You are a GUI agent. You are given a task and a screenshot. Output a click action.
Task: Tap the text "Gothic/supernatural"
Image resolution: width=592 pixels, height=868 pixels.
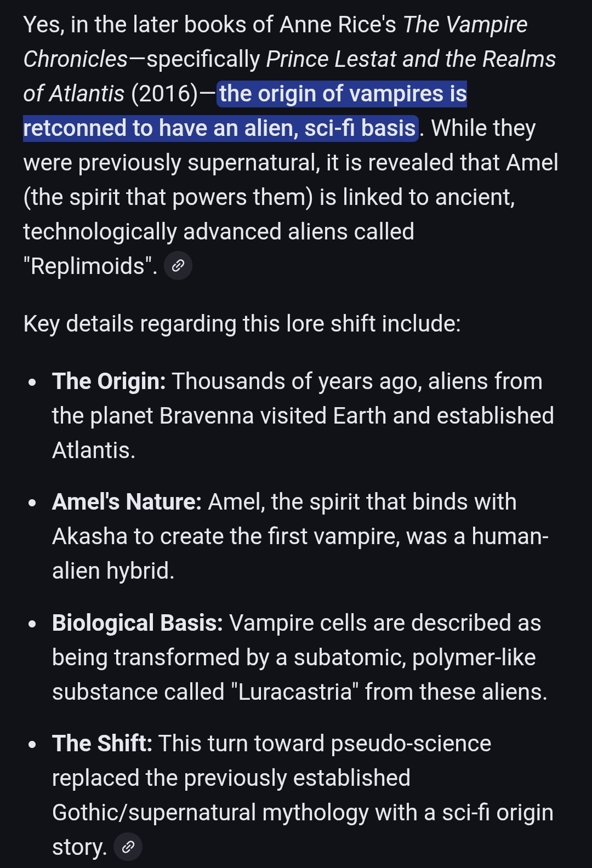coord(154,813)
